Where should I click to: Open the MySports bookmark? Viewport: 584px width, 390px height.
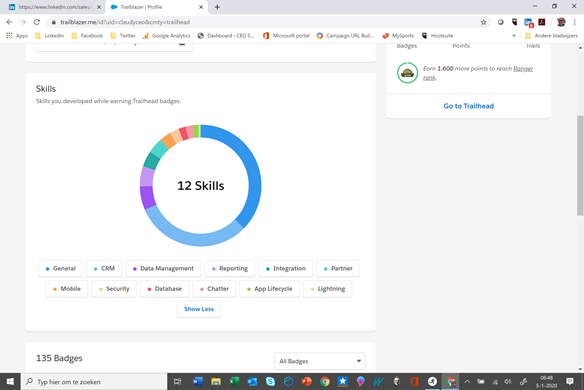[398, 36]
